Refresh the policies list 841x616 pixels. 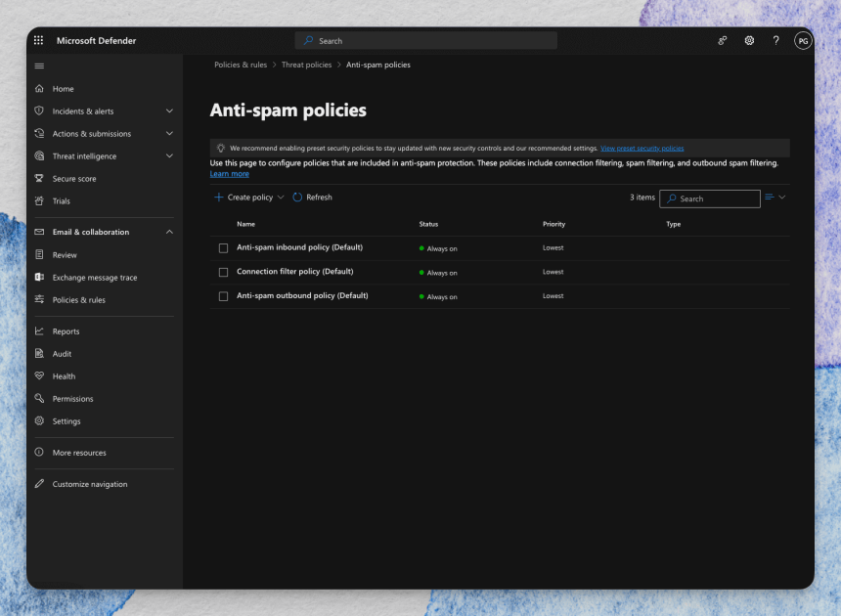click(312, 197)
